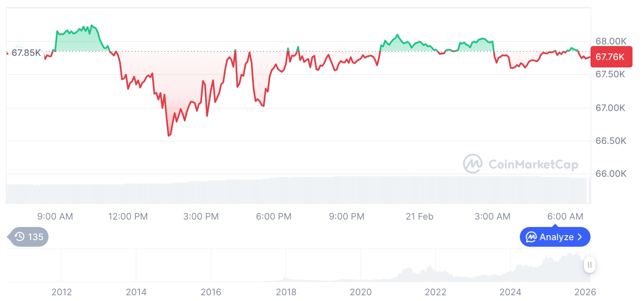Click the 68.00K price axis label

coord(611,41)
